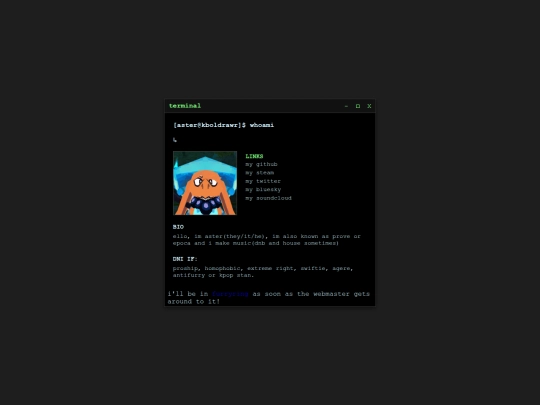Click the 'around to it!' text line
Viewport: 540px width, 405px height.
(194, 302)
